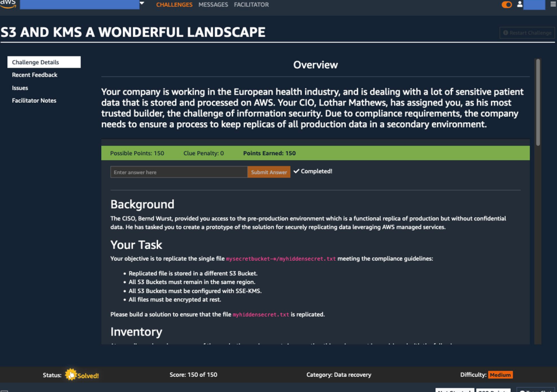Open Facilitator Notes in sidebar
This screenshot has height=392, width=557.
point(34,101)
